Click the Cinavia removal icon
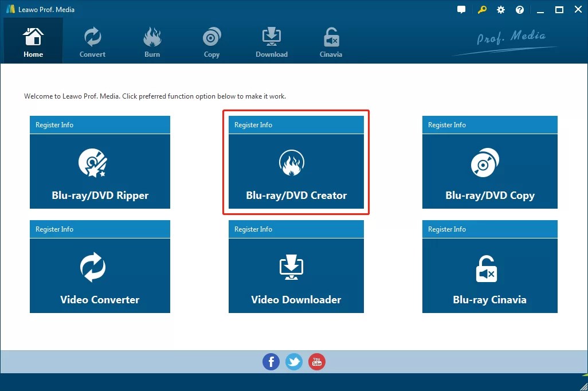The image size is (588, 391). click(x=331, y=36)
